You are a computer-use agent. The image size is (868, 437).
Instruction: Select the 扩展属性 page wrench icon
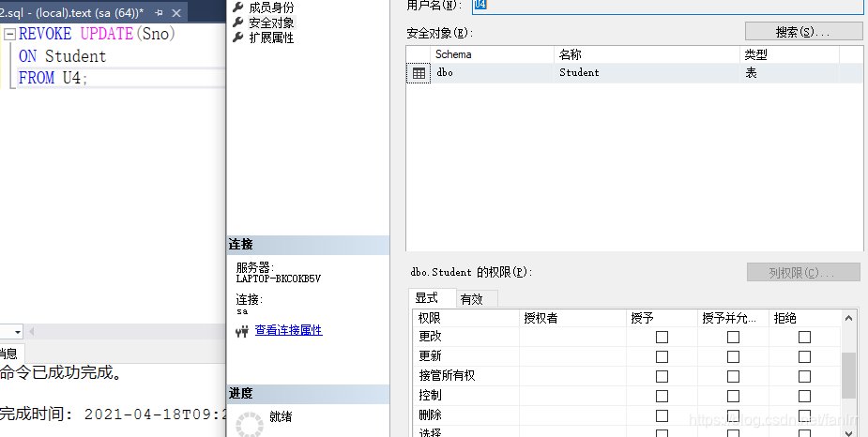[x=238, y=38]
